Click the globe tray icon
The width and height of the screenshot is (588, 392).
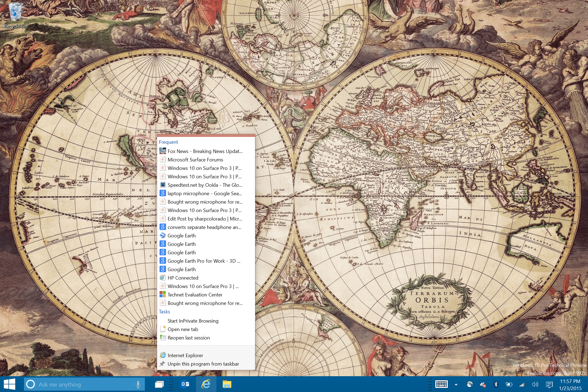[470, 384]
